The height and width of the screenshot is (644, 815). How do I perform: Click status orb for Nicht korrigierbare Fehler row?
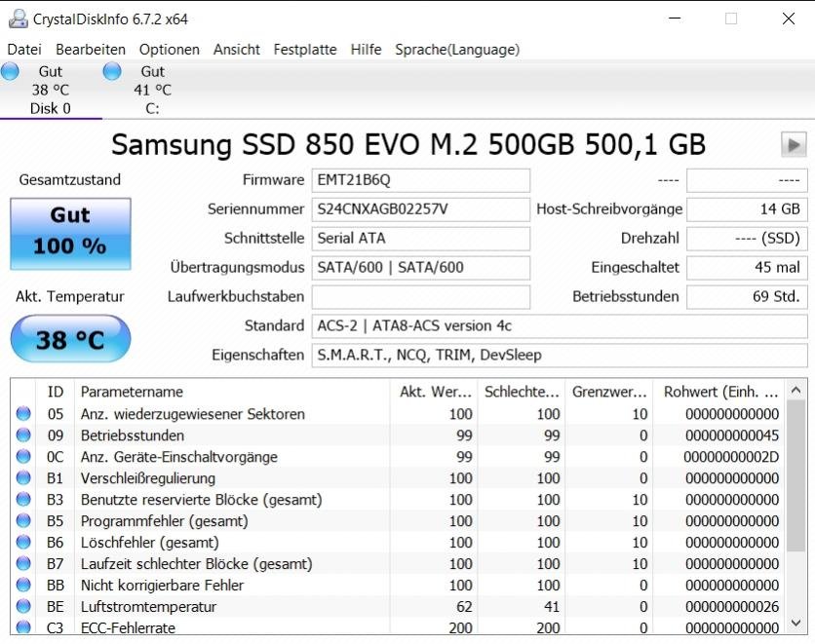[x=23, y=585]
